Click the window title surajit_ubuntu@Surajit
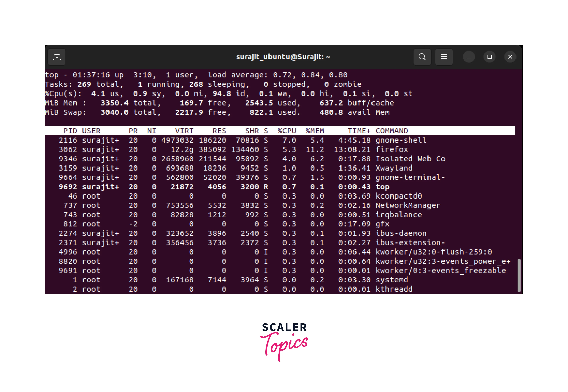The width and height of the screenshot is (568, 392). click(x=283, y=57)
